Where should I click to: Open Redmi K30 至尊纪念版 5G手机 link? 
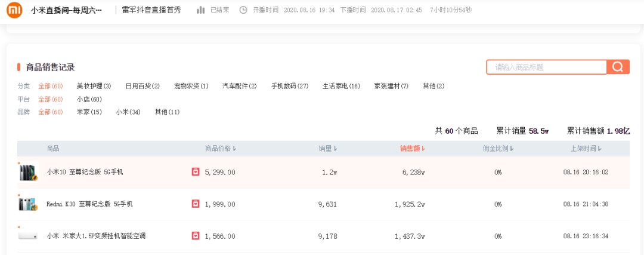click(89, 204)
